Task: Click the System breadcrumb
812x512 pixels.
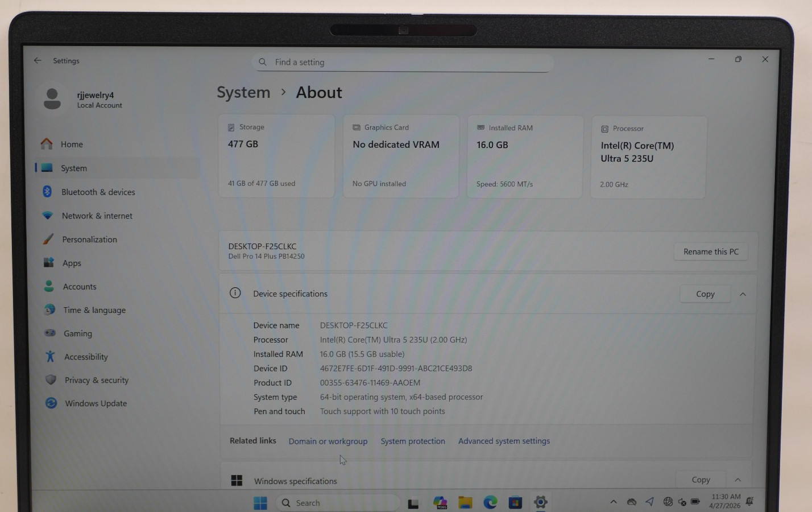Action: point(243,92)
